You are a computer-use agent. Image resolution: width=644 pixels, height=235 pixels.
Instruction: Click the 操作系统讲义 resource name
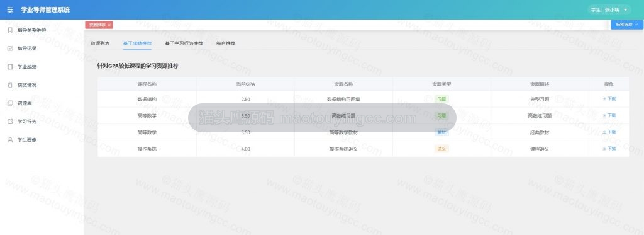pos(344,149)
